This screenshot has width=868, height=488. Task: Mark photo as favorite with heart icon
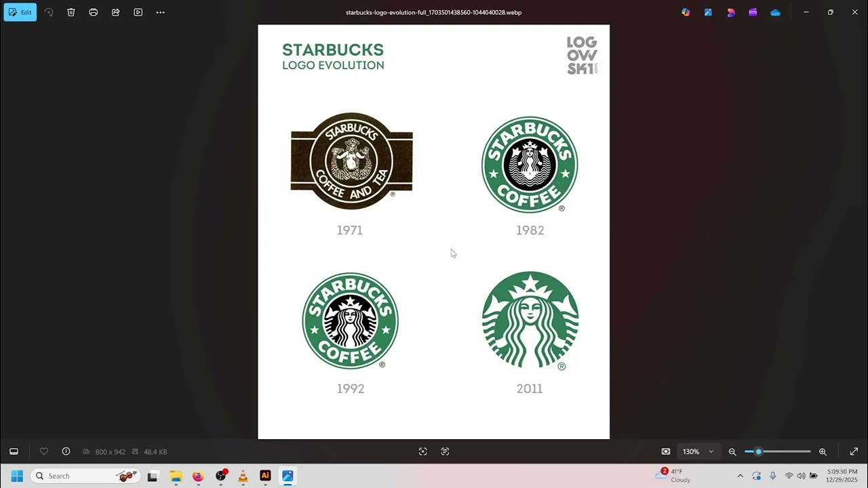coord(44,451)
